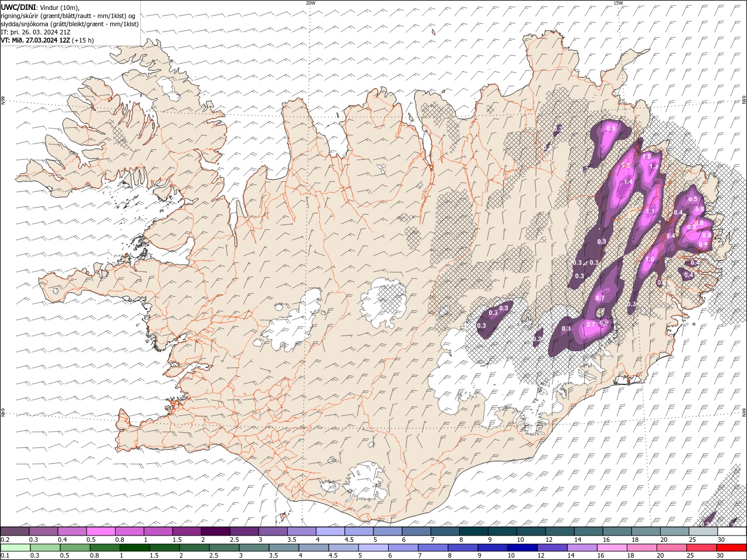Image resolution: width=747 pixels, height=560 pixels.
Task: Click the '1.4' precipitation value on the map
Action: [628, 182]
